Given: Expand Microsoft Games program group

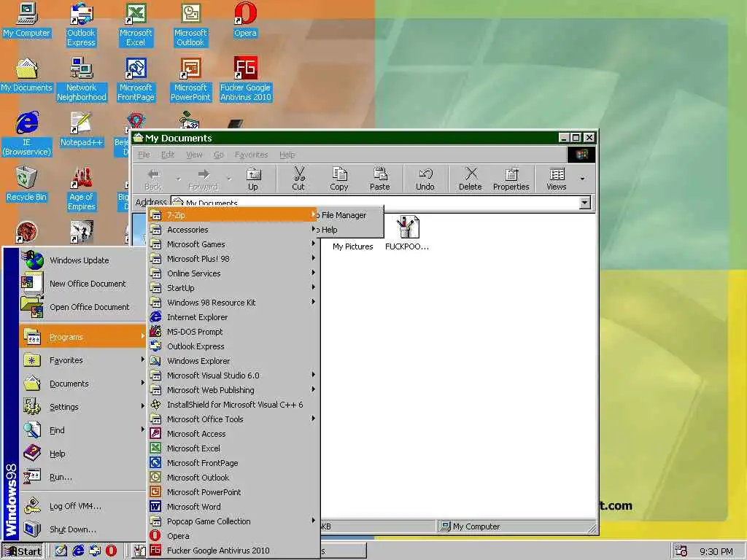Looking at the screenshot, I should click(233, 244).
